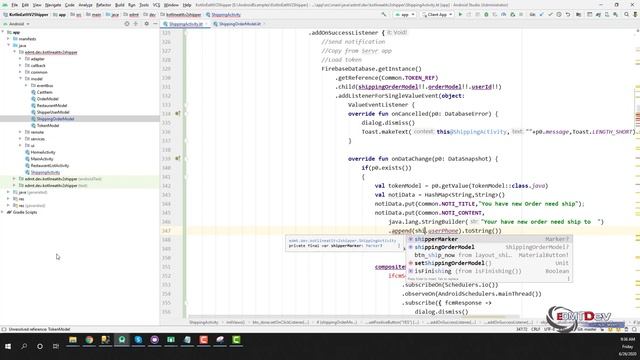Open MainActivity in project tree
The width and height of the screenshot is (640, 360).
tap(42, 159)
